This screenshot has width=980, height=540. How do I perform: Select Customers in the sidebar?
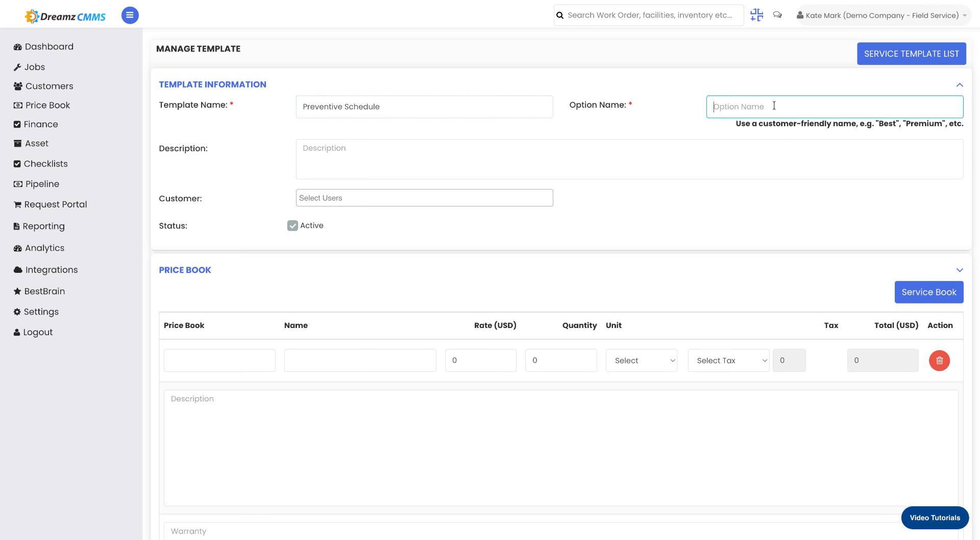[x=48, y=86]
